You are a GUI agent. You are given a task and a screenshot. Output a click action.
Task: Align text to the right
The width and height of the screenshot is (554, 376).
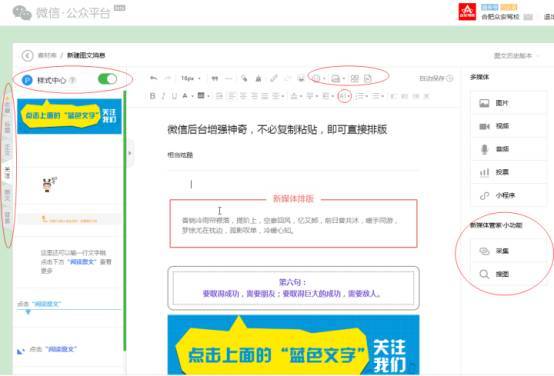(x=254, y=96)
